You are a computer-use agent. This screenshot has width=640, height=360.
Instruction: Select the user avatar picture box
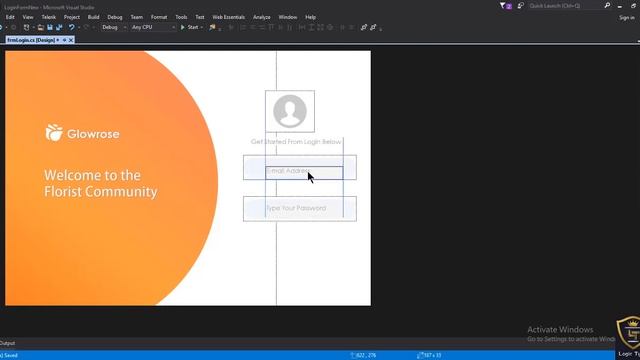pyautogui.click(x=290, y=111)
